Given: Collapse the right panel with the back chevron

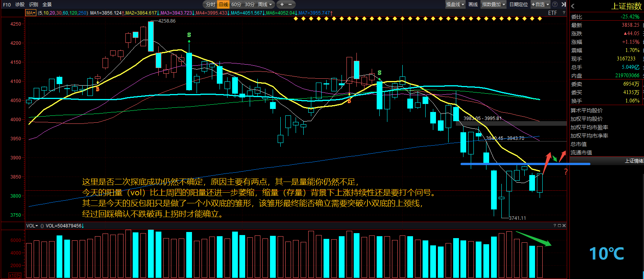Looking at the screenshot, I should pos(573,6).
